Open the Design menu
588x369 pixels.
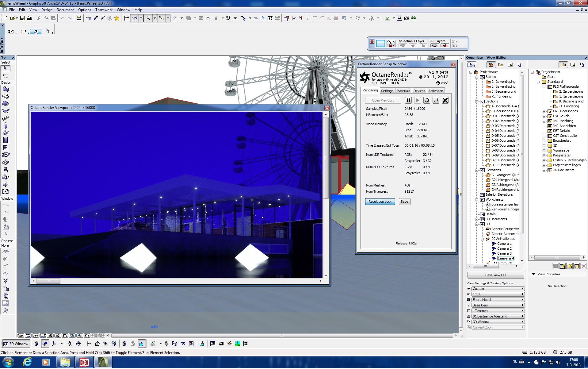point(47,10)
